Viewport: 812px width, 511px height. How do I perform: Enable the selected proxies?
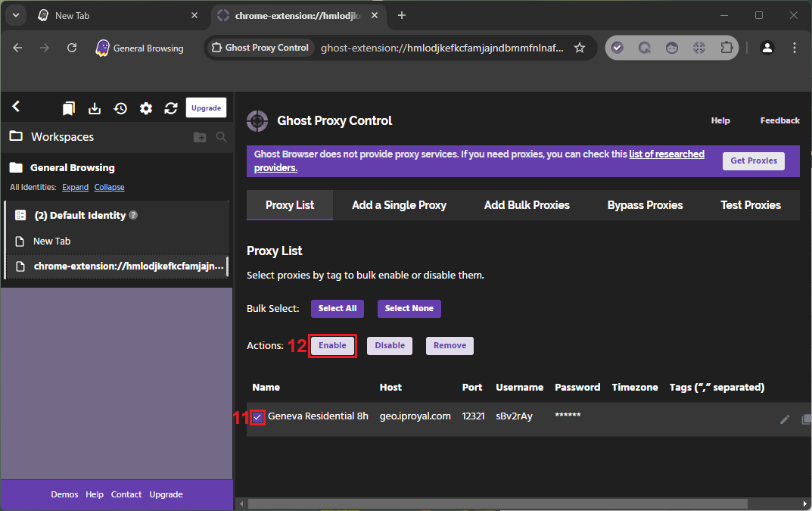pos(332,346)
